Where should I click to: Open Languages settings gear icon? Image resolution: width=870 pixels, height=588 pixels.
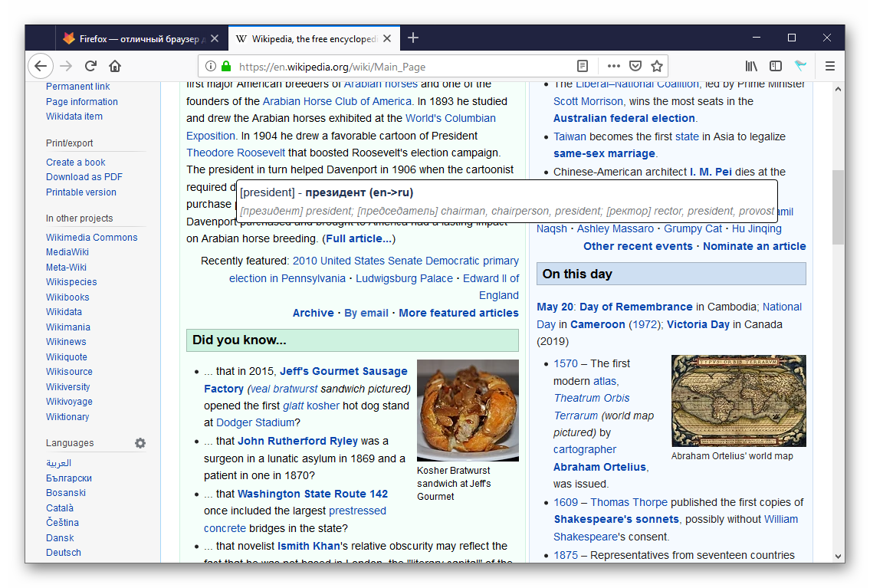pos(140,443)
